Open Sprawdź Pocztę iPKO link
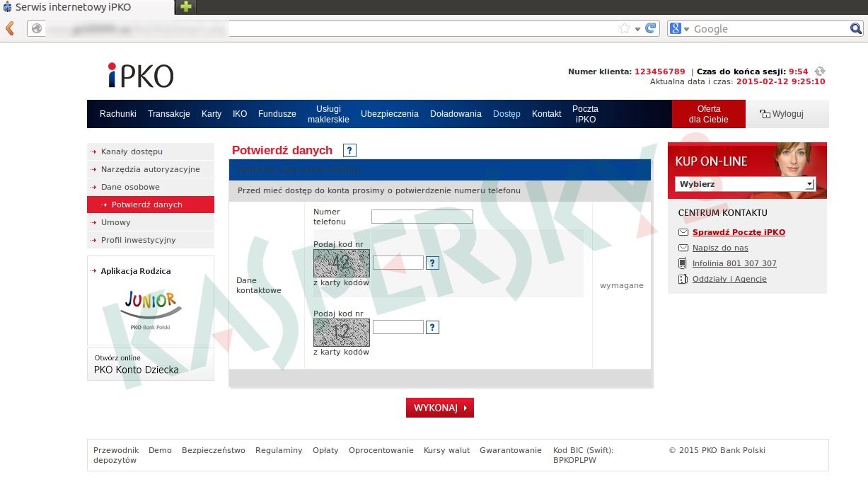 tap(739, 232)
